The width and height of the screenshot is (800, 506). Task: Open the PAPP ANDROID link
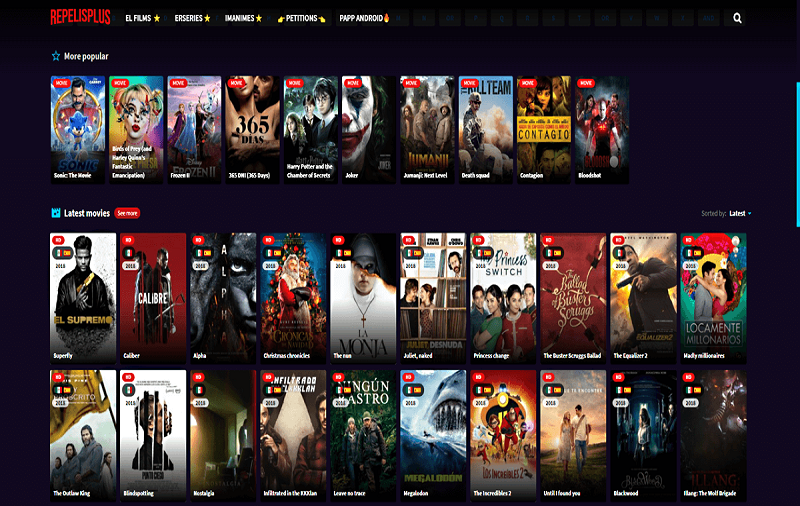pyautogui.click(x=363, y=18)
